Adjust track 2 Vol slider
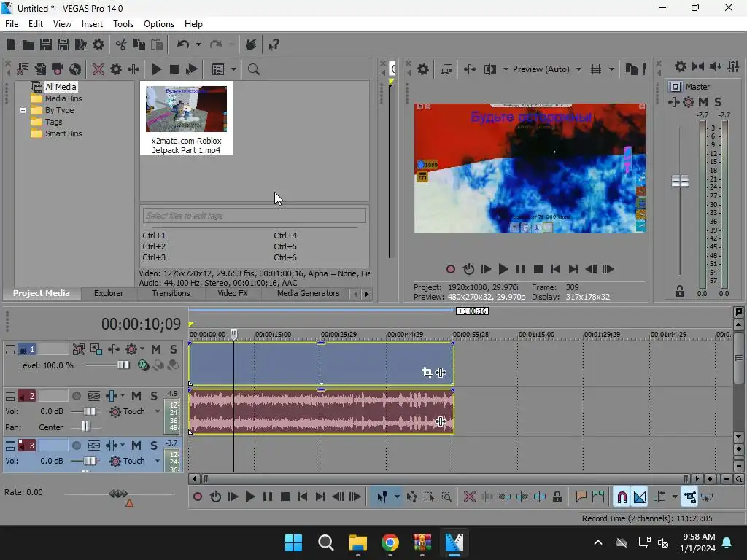The image size is (747, 560). point(89,411)
